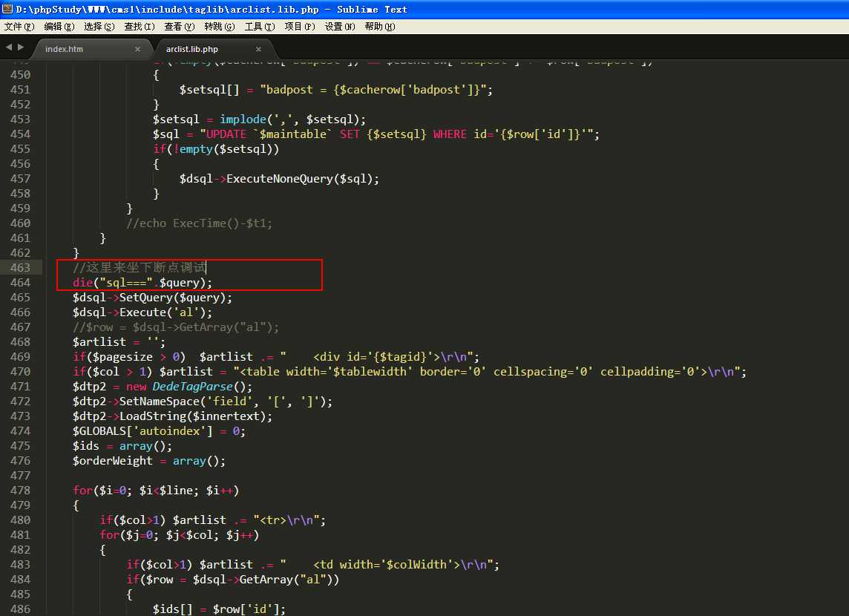Open the 转跳(G) menu
This screenshot has width=849, height=616.
(219, 27)
